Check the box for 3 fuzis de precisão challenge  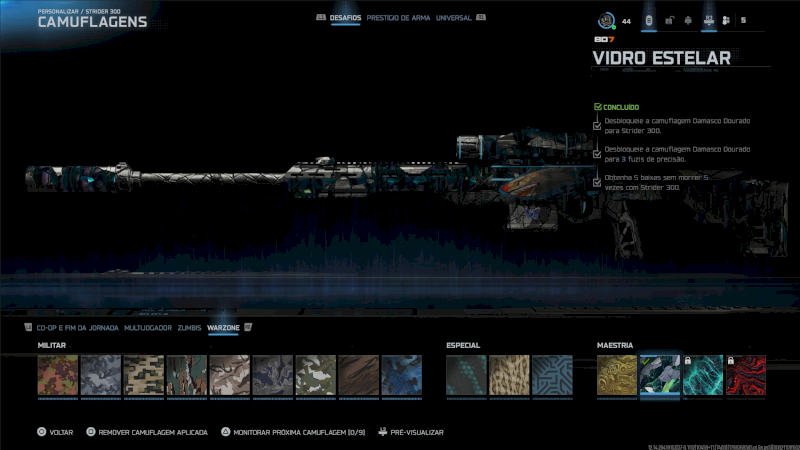pyautogui.click(x=597, y=154)
